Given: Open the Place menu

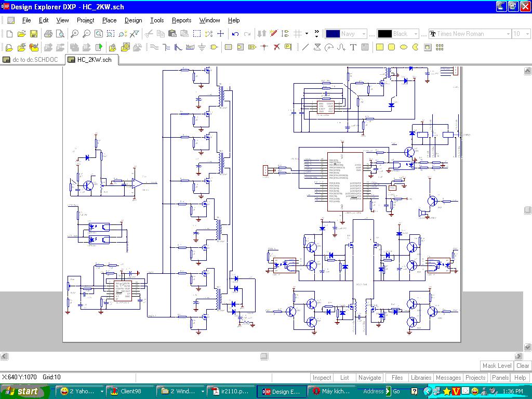Looking at the screenshot, I should pos(109,20).
